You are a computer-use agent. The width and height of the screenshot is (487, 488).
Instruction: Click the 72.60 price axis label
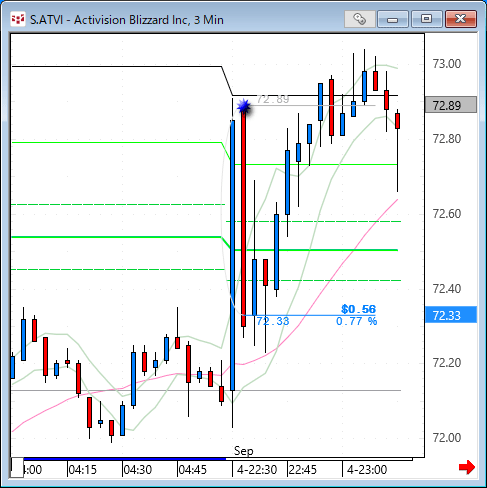447,213
